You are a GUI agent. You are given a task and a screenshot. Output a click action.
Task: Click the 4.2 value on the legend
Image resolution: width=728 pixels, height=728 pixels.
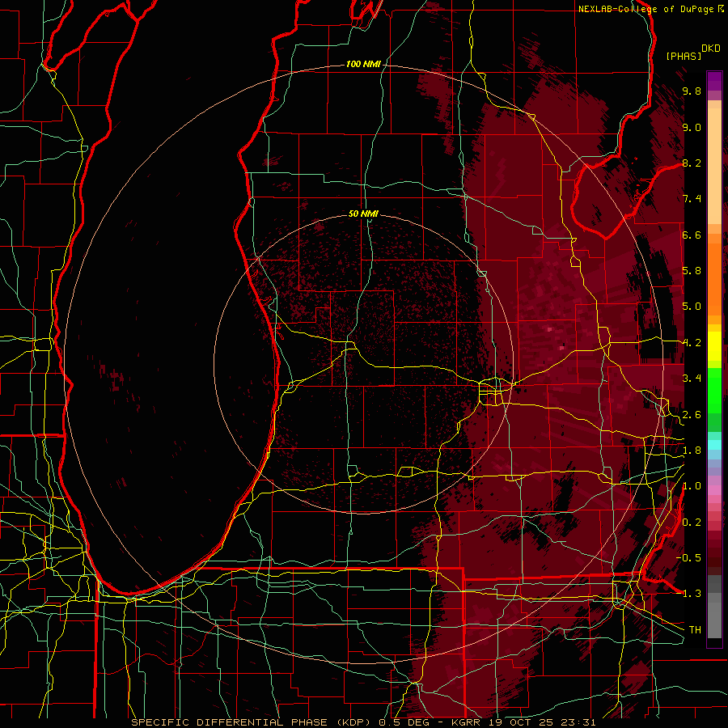[x=692, y=343]
